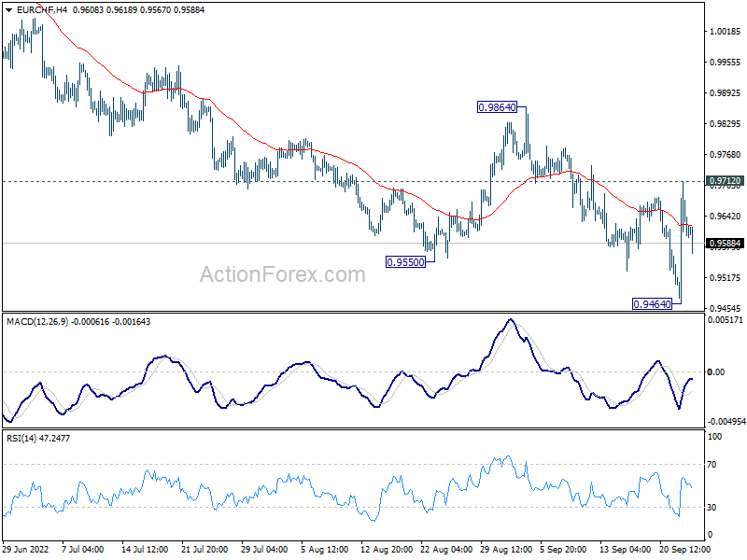The height and width of the screenshot is (560, 747).
Task: Click the 0.94545 price scale value
Action: point(726,309)
